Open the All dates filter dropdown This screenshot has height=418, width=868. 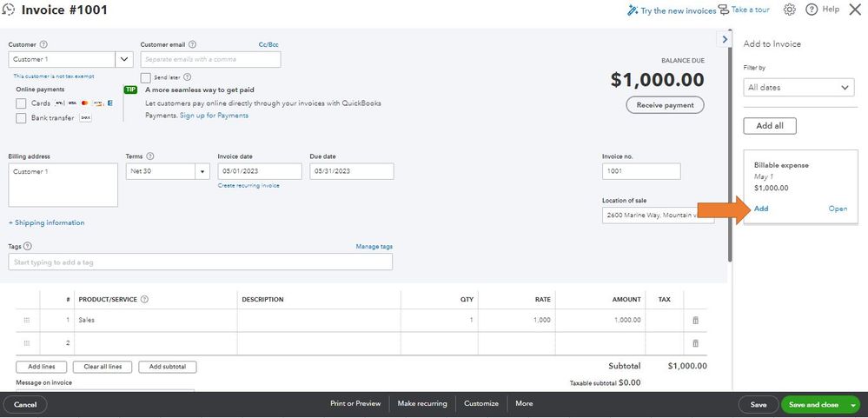[x=798, y=88]
